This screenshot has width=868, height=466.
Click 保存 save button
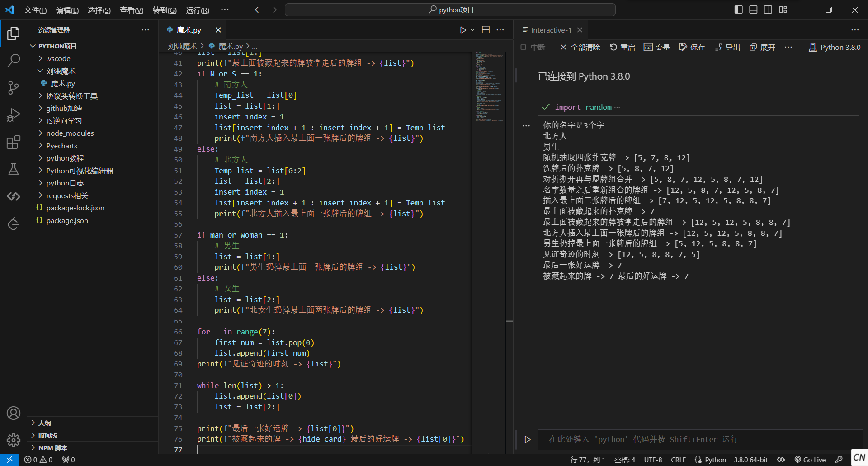pyautogui.click(x=692, y=47)
